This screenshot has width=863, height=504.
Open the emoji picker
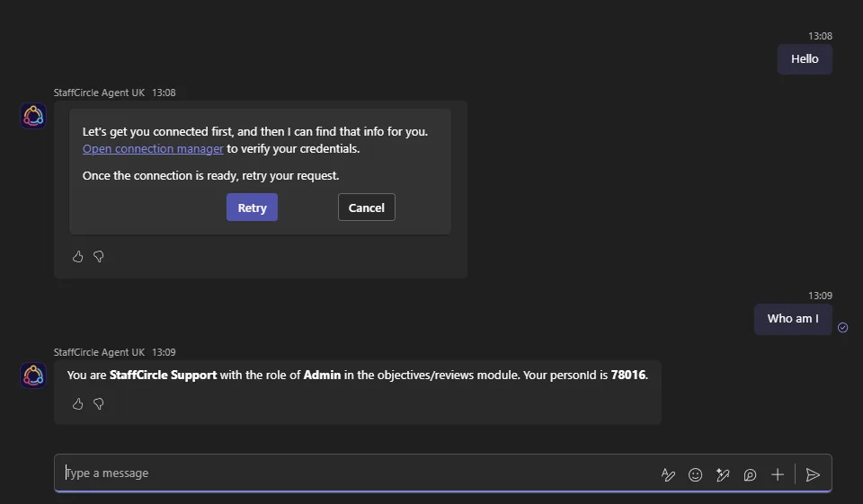click(695, 474)
